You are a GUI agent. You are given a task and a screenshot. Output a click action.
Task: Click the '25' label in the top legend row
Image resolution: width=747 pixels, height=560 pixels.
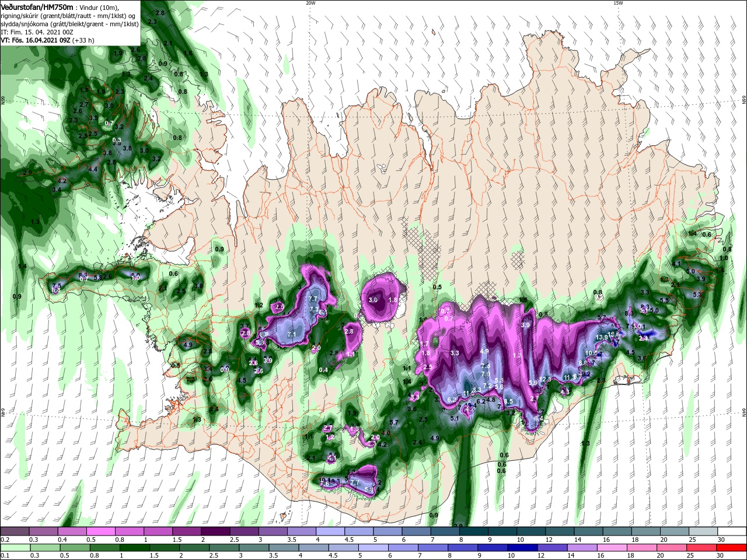(692, 540)
